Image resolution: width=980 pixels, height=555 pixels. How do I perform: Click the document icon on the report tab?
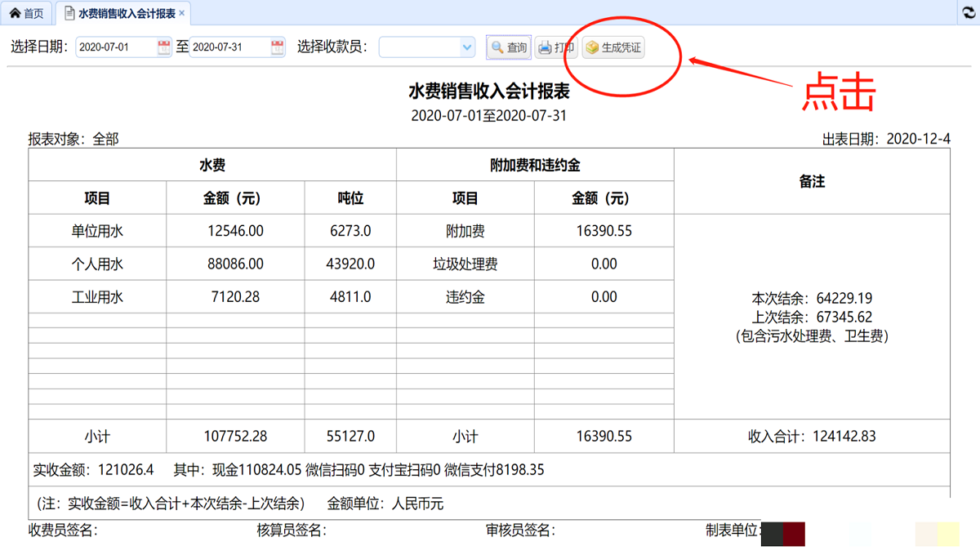click(x=69, y=13)
